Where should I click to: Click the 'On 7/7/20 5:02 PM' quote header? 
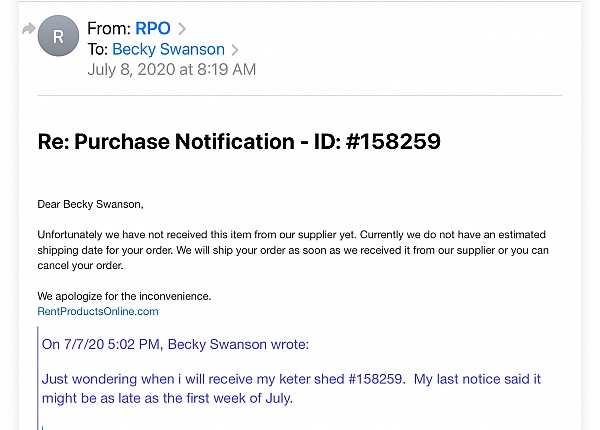coord(175,344)
